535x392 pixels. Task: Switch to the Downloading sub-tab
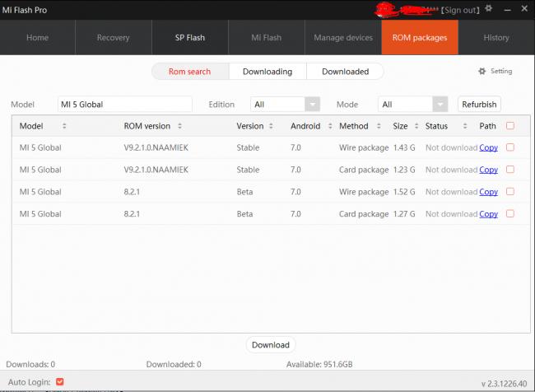click(267, 72)
